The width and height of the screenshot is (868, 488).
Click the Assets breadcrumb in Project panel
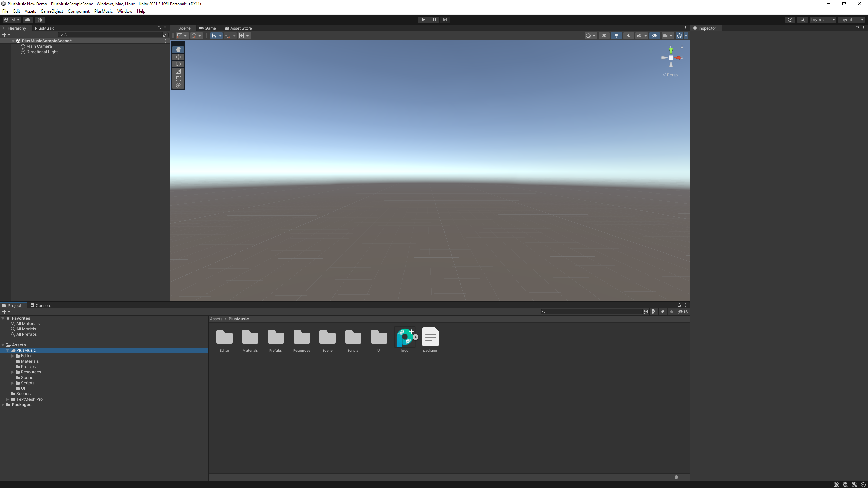216,319
